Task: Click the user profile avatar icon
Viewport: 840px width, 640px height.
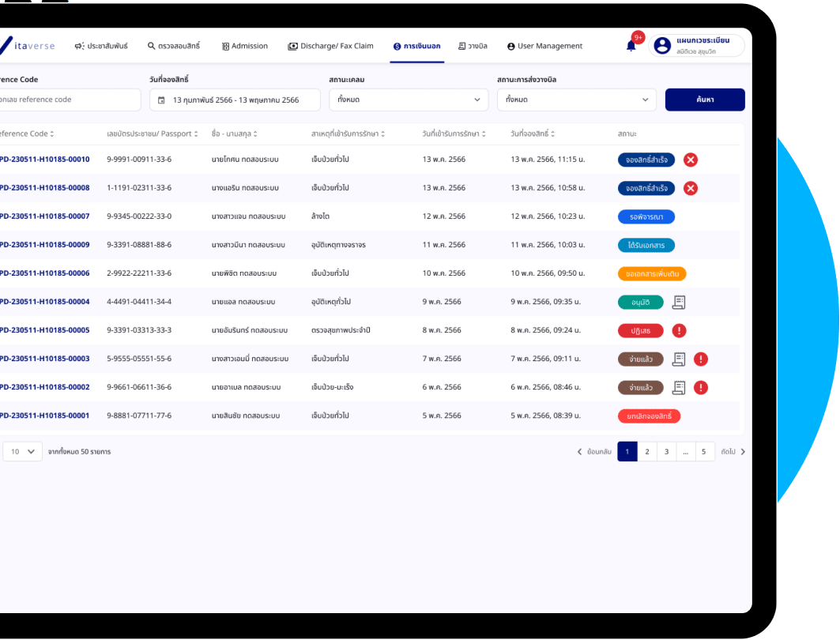Action: (662, 46)
